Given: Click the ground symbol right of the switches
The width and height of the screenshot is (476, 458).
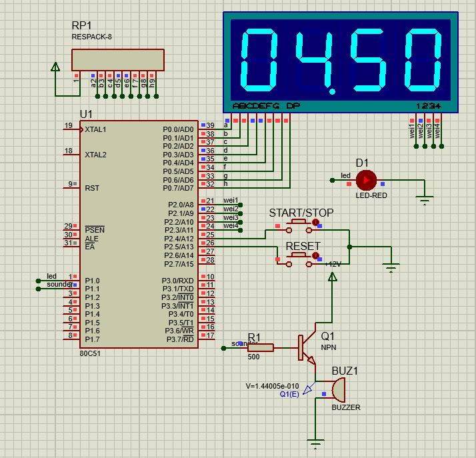Looking at the screenshot, I should click(391, 268).
